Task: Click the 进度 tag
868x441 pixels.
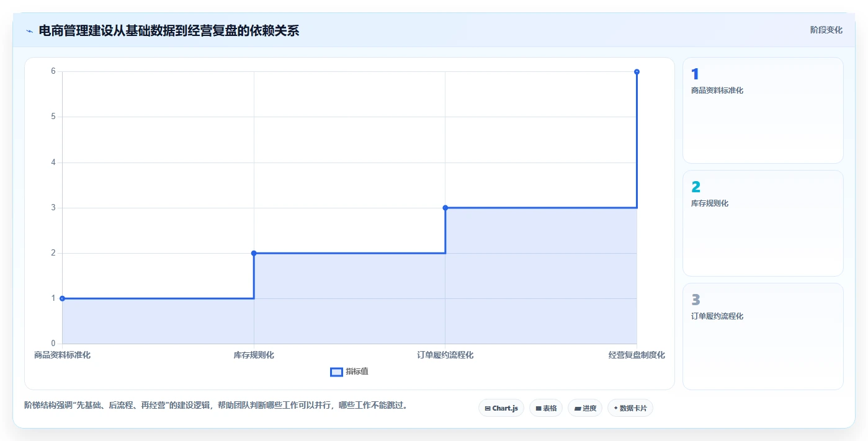Action: (x=585, y=408)
